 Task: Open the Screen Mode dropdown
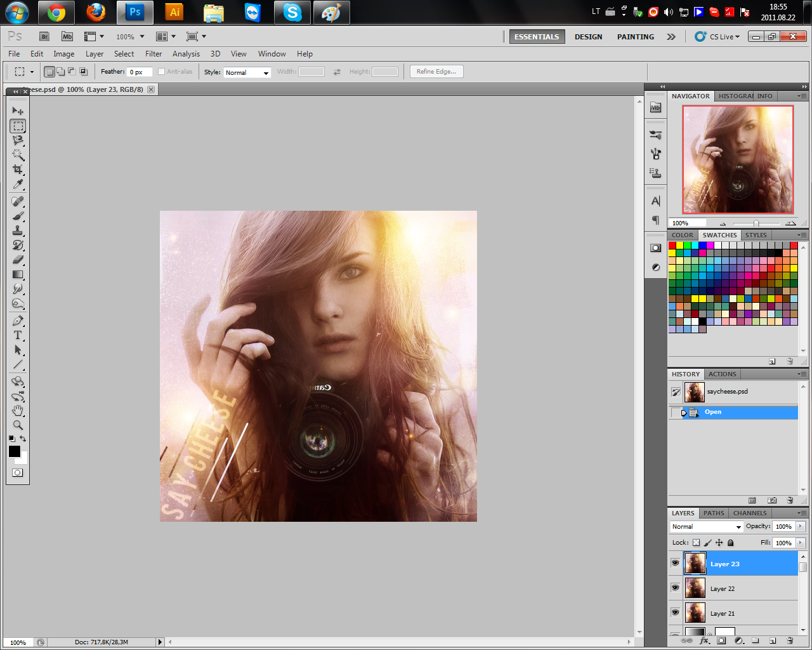pyautogui.click(x=197, y=37)
